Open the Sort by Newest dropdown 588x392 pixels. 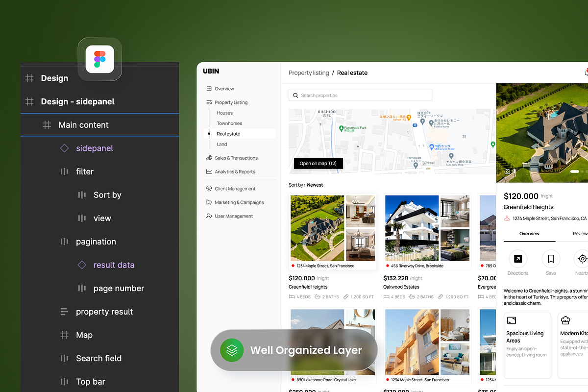[306, 185]
